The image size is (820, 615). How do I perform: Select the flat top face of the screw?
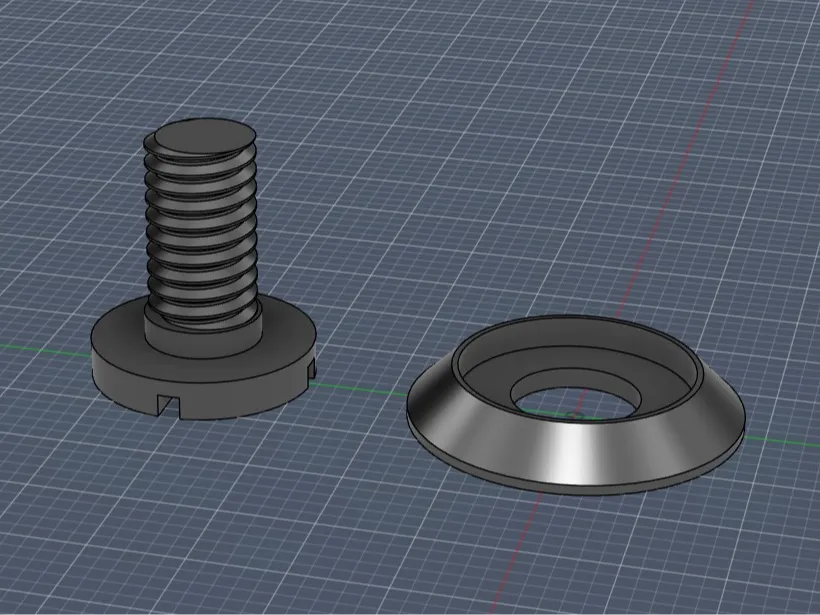205,136
